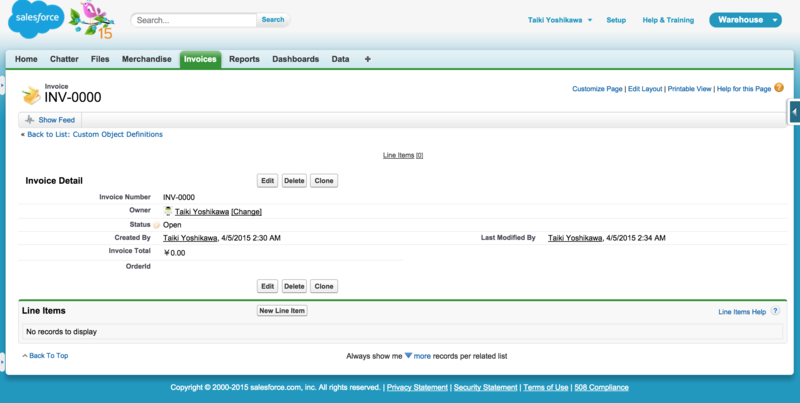
Task: Click the Edit Layout link
Action: (645, 89)
